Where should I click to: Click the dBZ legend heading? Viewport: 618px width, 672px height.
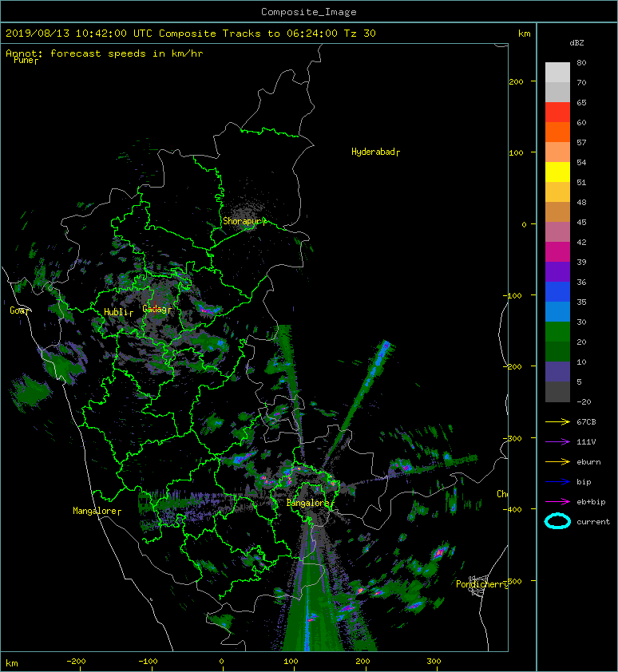(x=576, y=43)
